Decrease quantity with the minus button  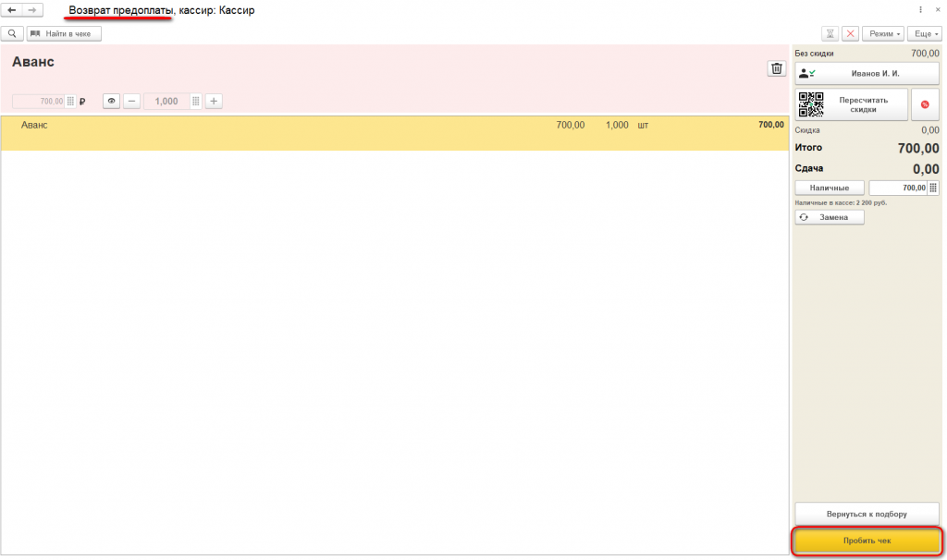pos(131,102)
